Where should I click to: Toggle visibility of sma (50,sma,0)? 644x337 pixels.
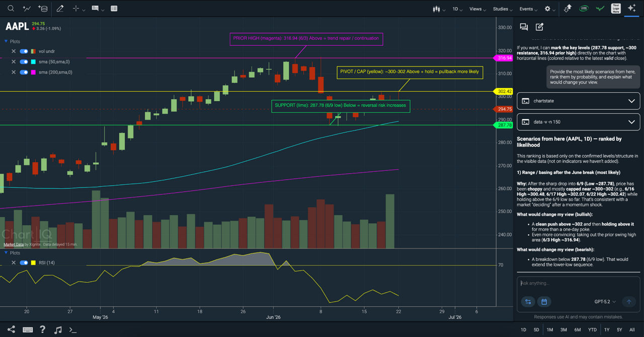[24, 62]
